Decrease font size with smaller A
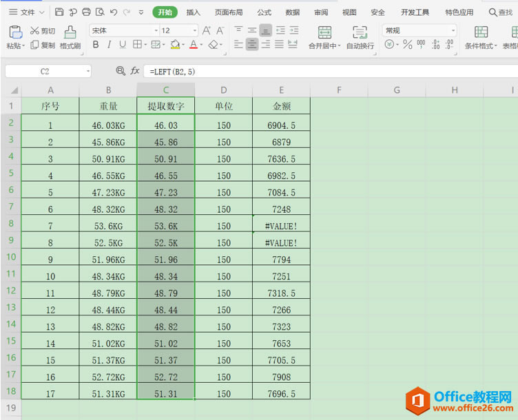The height and width of the screenshot is (420, 518). [x=220, y=31]
